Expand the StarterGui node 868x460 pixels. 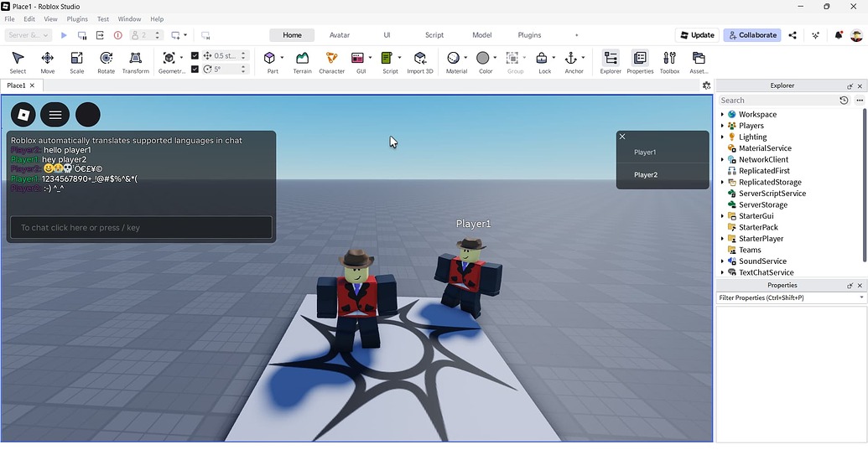click(722, 215)
